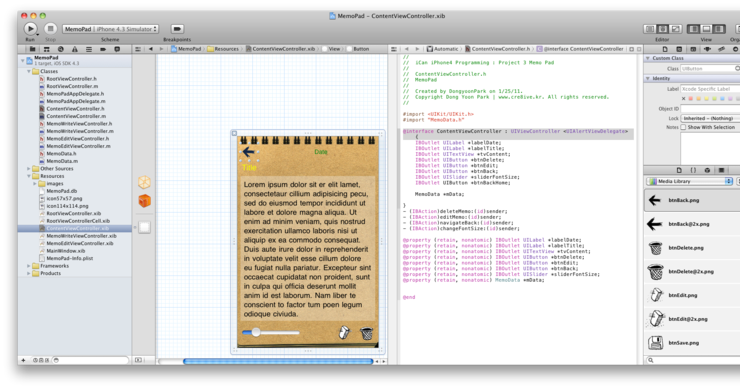Click the Xcode Specific Label field

[x=710, y=89]
